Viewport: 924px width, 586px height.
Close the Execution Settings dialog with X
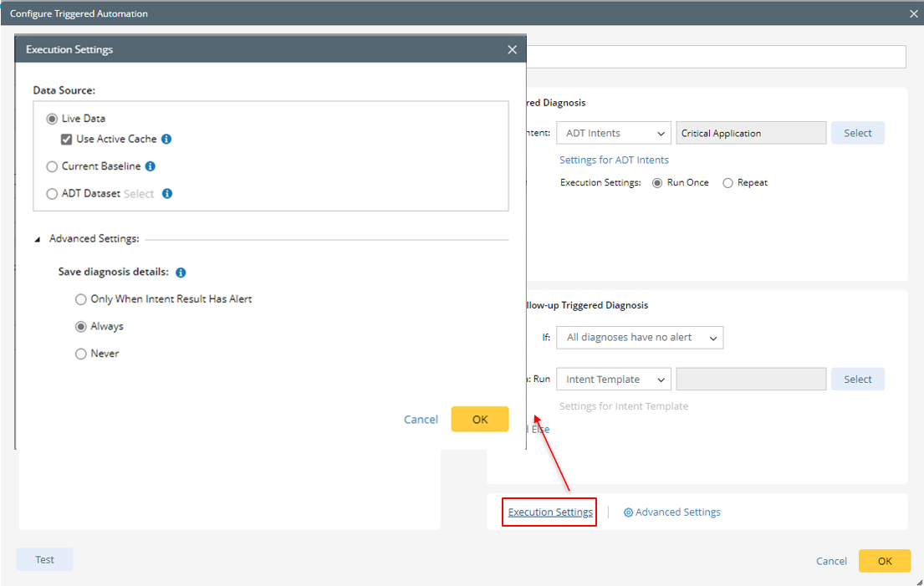[x=512, y=49]
